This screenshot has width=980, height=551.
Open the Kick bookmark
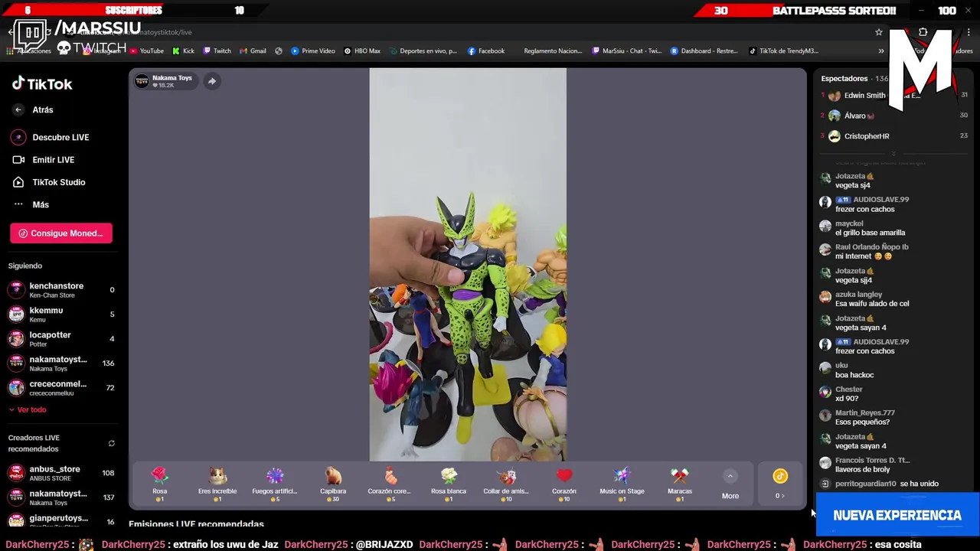(x=183, y=51)
